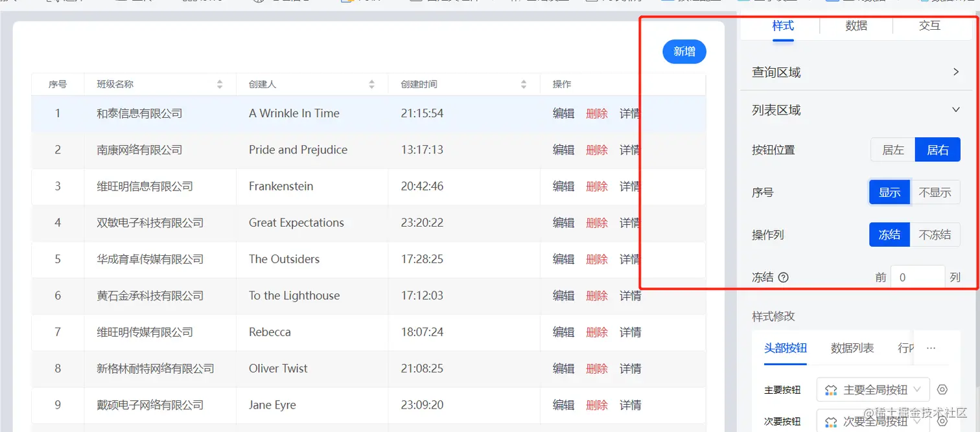
Task: Click the 序号 column header
Action: (x=58, y=84)
